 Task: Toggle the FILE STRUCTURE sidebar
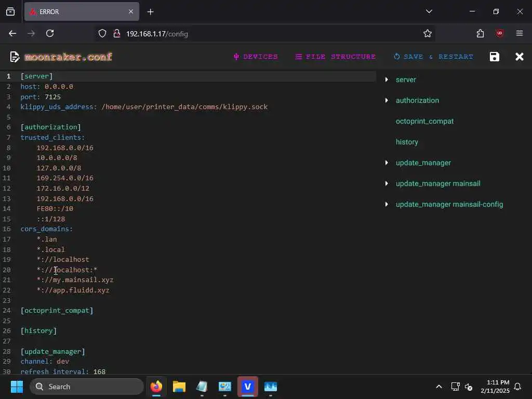tap(336, 57)
